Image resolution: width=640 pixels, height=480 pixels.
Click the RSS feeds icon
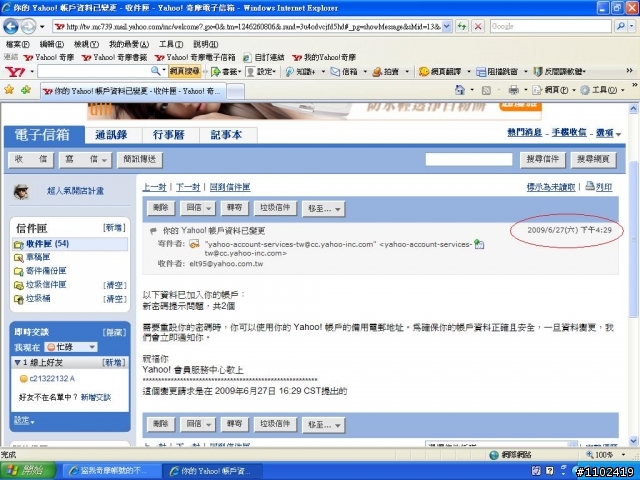click(486, 90)
